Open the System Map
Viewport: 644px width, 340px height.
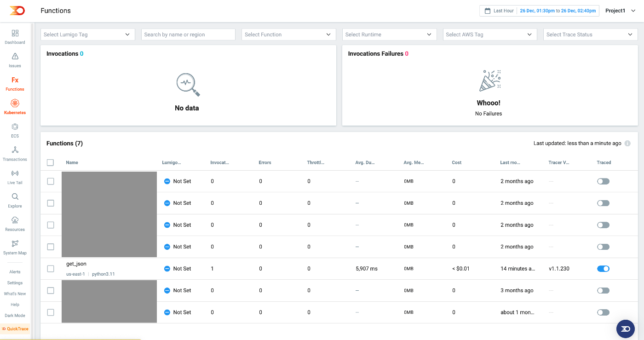point(15,248)
